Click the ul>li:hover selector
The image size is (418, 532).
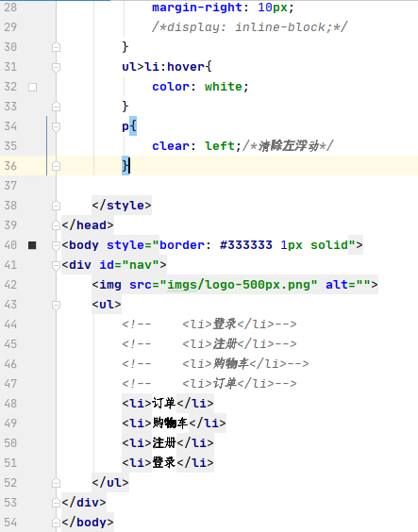[163, 66]
